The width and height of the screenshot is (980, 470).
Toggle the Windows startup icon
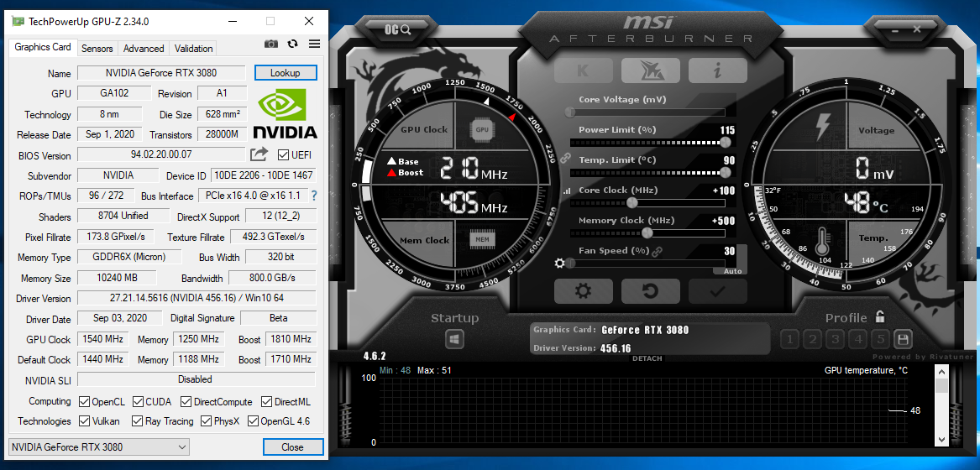454,339
